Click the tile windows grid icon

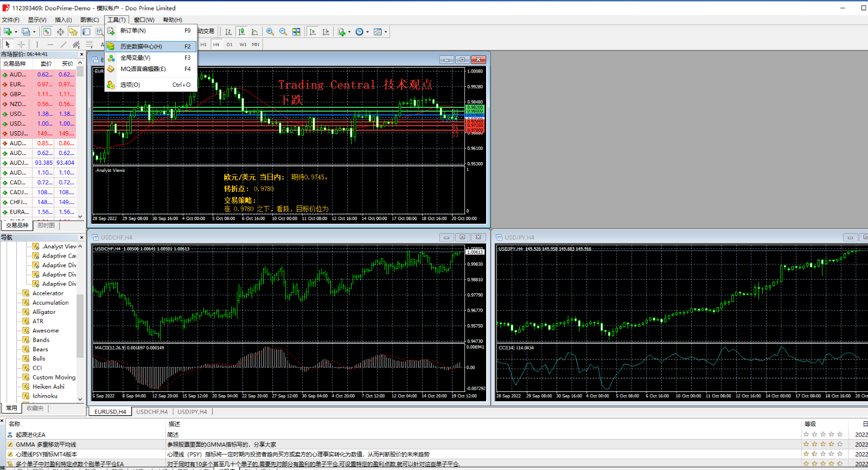point(296,32)
